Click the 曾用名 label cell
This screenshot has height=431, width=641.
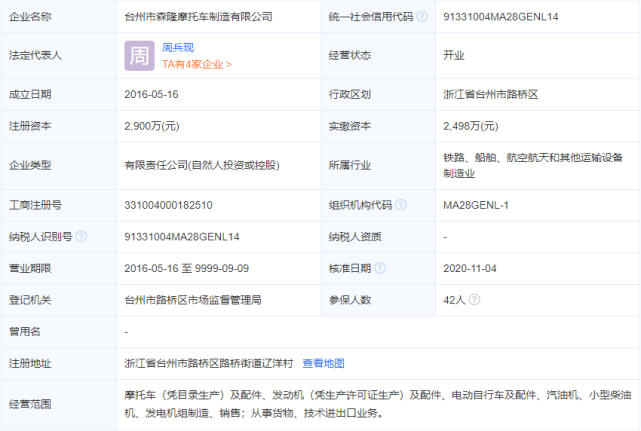[59, 332]
